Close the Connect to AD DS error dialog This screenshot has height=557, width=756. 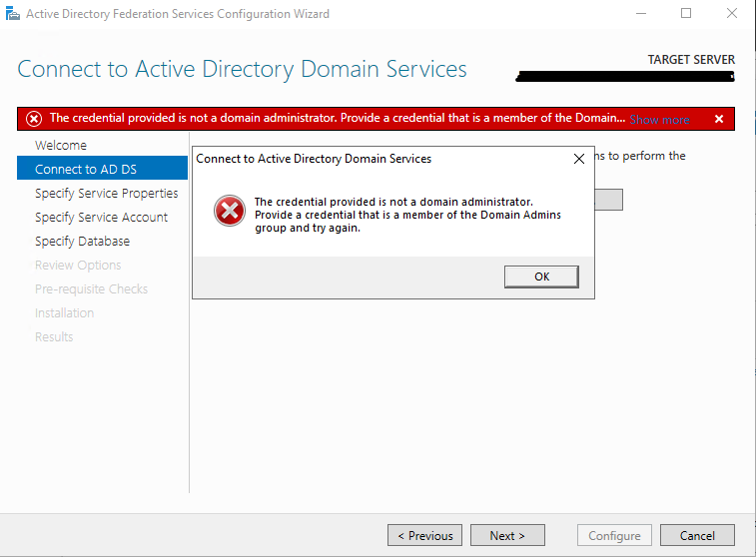(x=579, y=159)
